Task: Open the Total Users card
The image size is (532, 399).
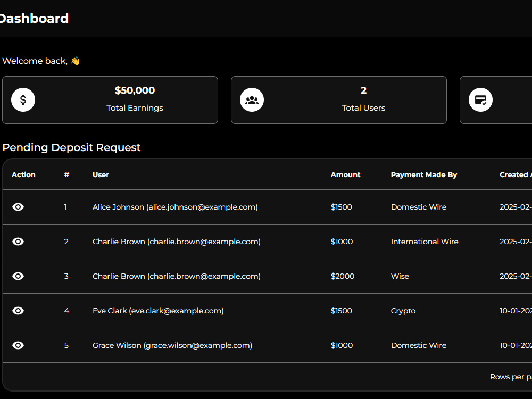Action: tap(338, 100)
